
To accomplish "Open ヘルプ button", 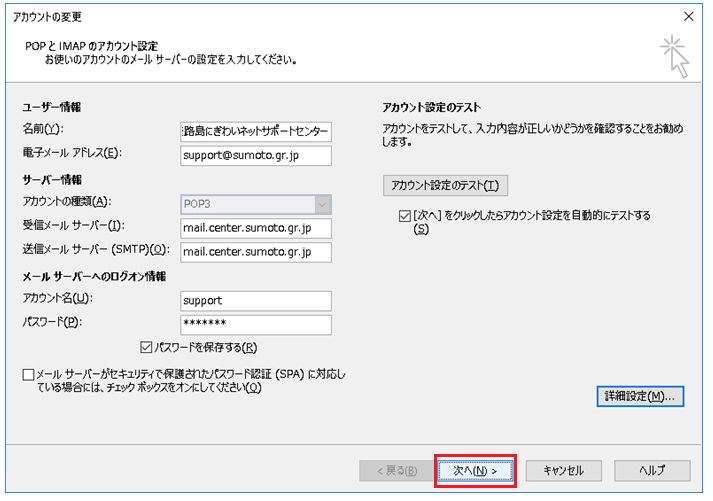I will [652, 471].
